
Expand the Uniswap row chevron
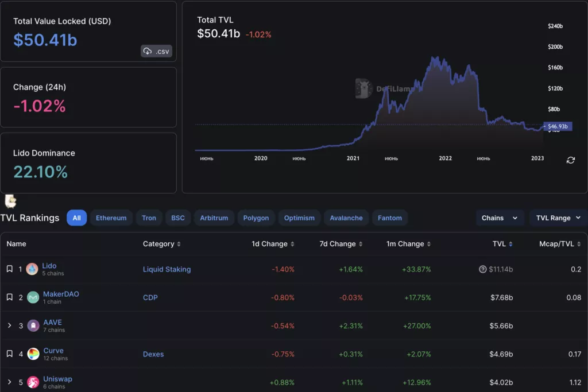(x=9, y=382)
